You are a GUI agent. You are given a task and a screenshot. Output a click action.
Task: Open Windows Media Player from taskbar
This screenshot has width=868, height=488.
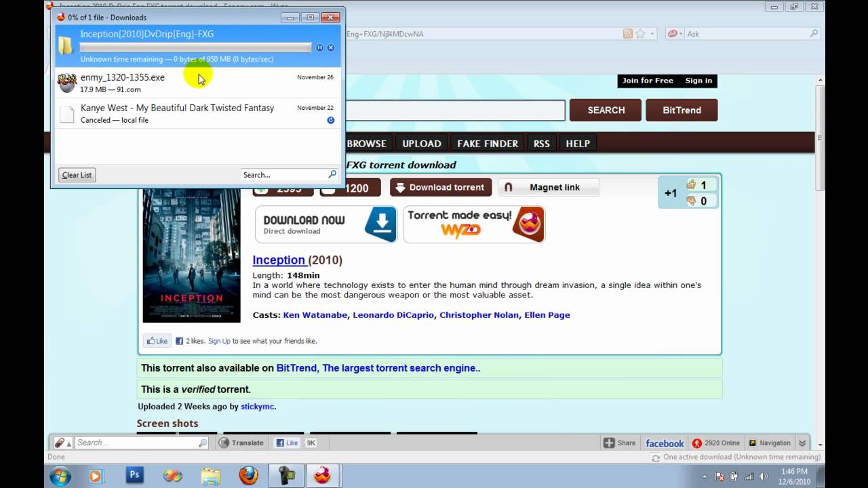coord(96,475)
